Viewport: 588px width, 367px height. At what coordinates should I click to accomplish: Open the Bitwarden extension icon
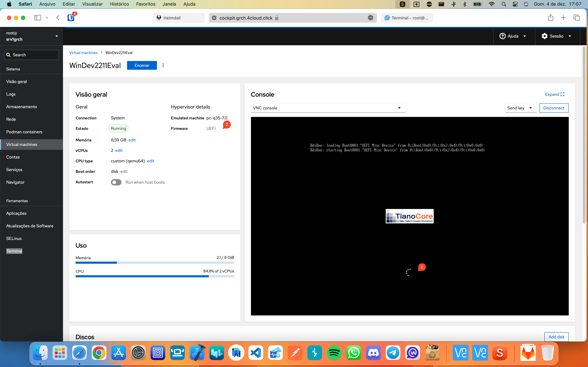click(71, 18)
